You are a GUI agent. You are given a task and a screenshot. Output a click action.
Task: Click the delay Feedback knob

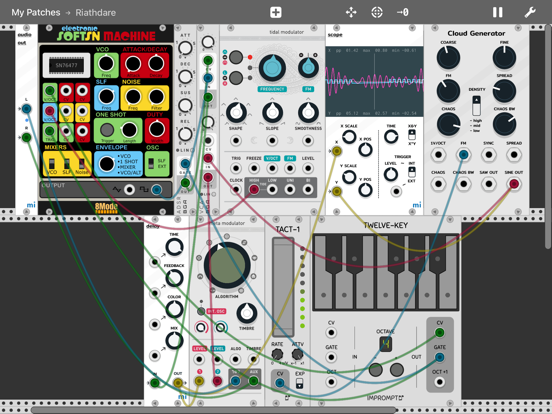click(x=174, y=278)
